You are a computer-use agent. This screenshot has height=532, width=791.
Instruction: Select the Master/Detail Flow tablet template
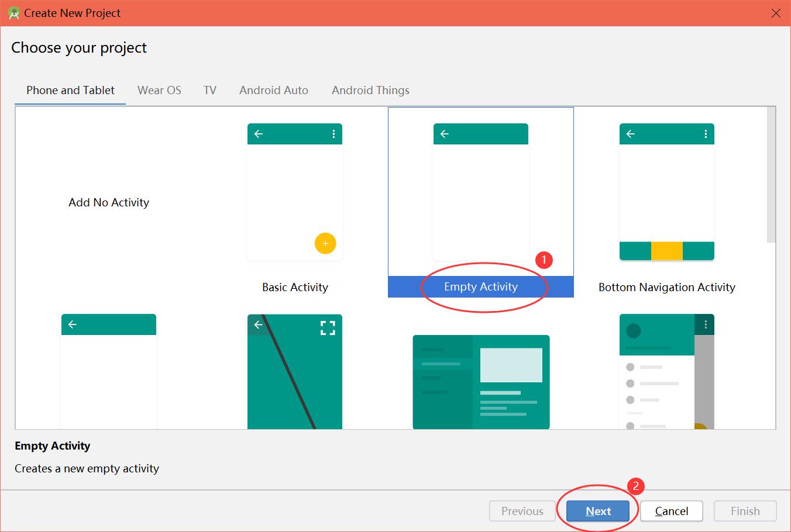[481, 382]
